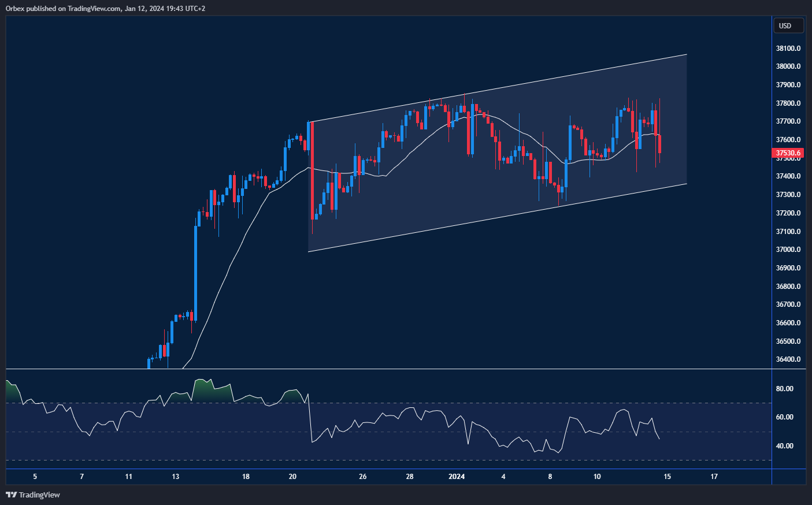
Task: Open the USD currency selector
Action: pos(788,25)
